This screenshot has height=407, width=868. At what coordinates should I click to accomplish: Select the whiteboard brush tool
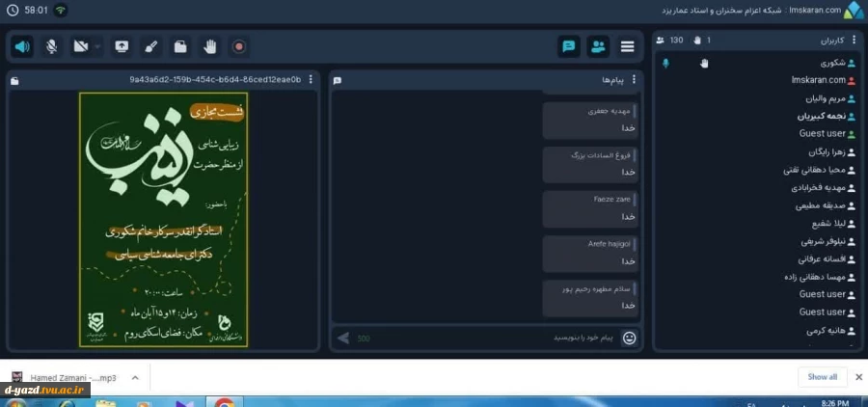click(150, 45)
